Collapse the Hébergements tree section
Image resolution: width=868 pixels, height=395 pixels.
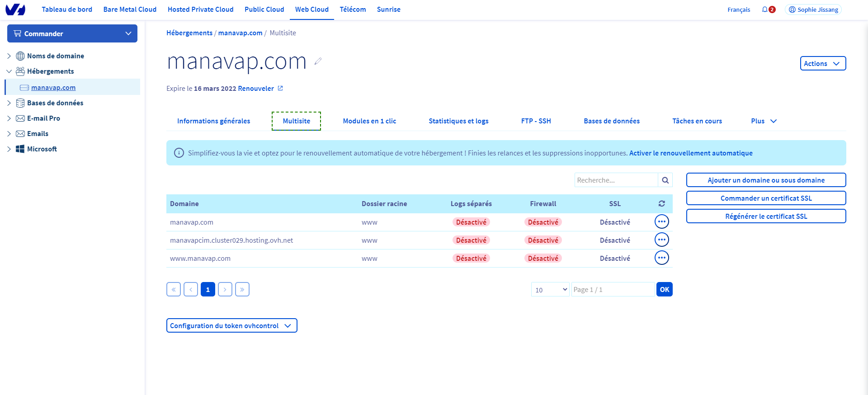tap(9, 71)
